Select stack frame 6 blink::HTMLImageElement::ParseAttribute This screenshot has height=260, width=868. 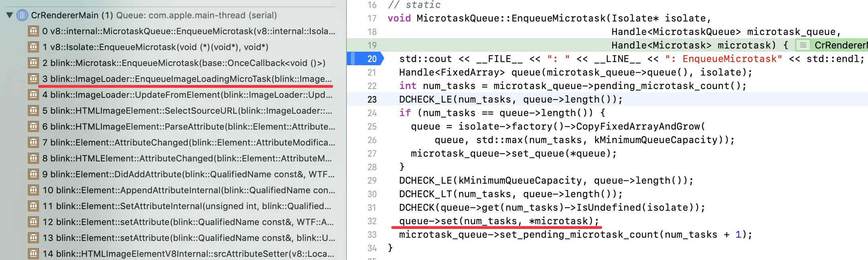pos(189,126)
